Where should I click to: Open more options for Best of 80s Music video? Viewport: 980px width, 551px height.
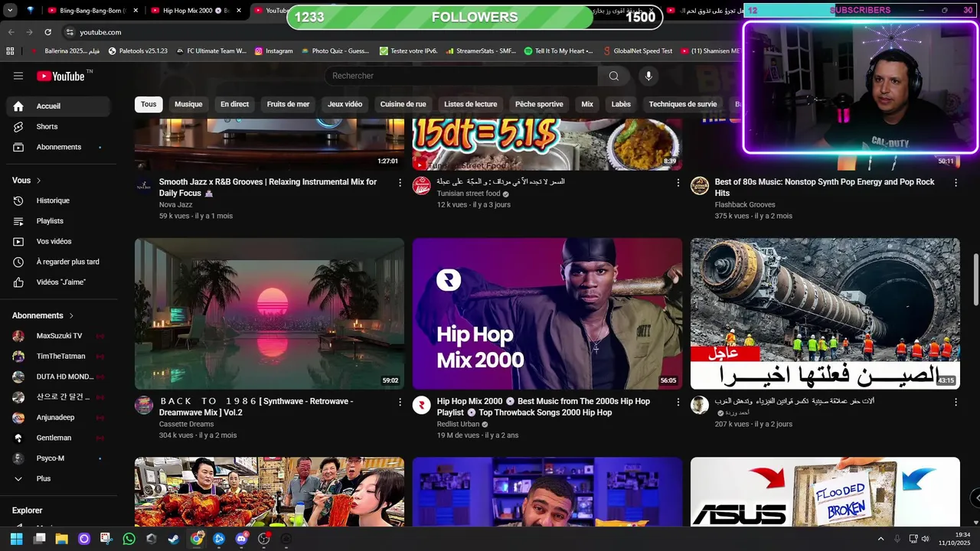955,182
